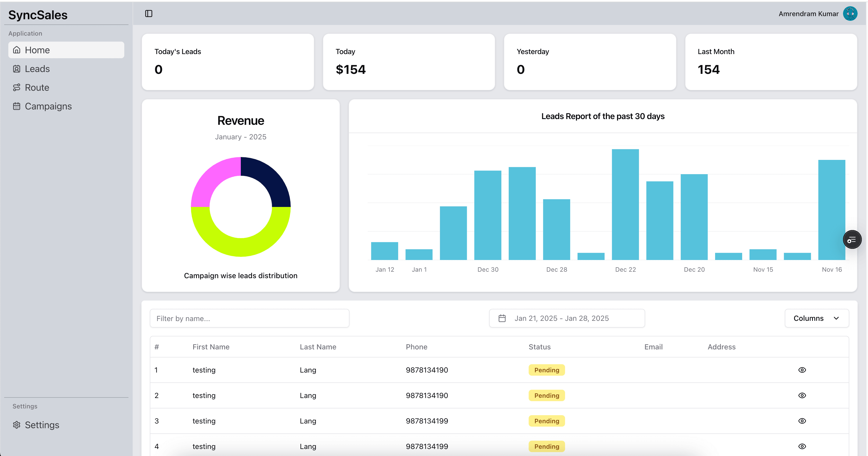Open the Campaigns page
The height and width of the screenshot is (456, 868).
point(66,106)
